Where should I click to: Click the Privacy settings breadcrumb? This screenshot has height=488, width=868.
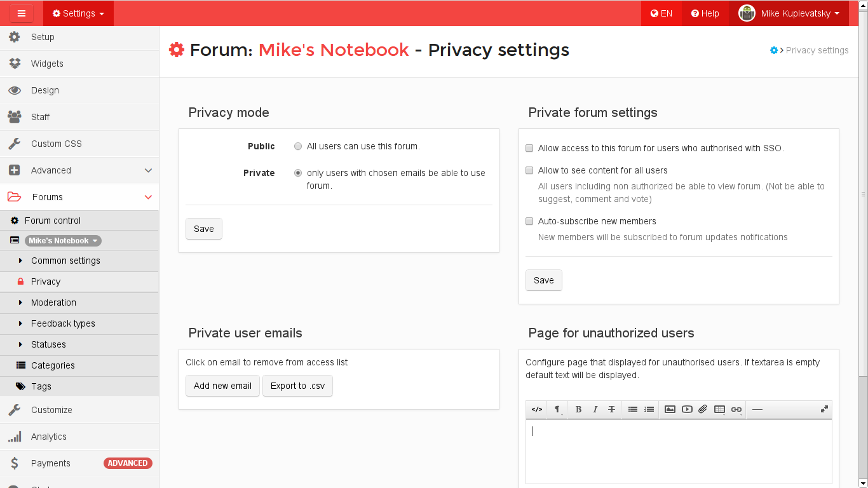coord(817,50)
